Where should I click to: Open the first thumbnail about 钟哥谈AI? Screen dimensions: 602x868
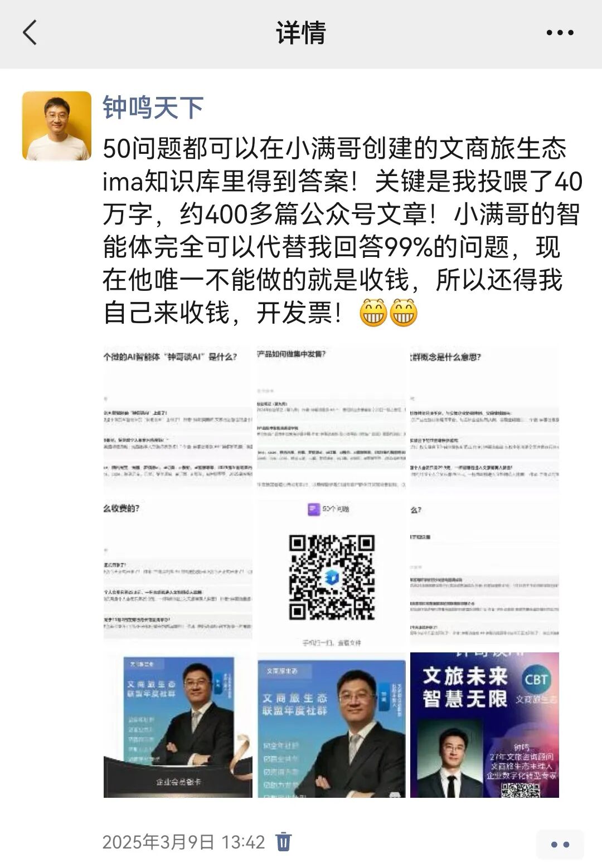pos(178,418)
